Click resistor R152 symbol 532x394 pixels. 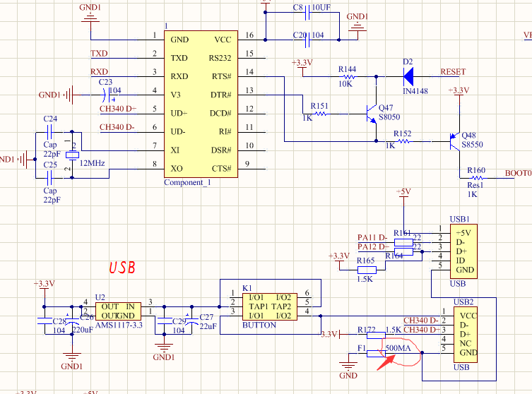point(403,141)
